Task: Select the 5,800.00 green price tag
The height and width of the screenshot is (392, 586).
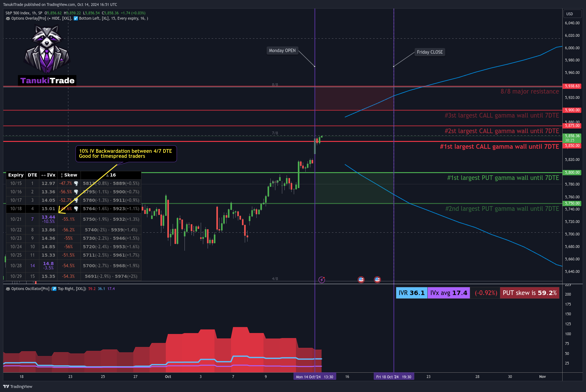Action: 572,172
